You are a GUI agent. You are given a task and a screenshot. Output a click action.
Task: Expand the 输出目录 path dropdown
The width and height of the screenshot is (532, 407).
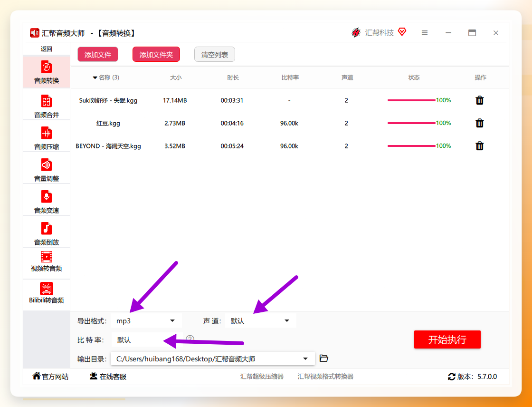(213, 359)
